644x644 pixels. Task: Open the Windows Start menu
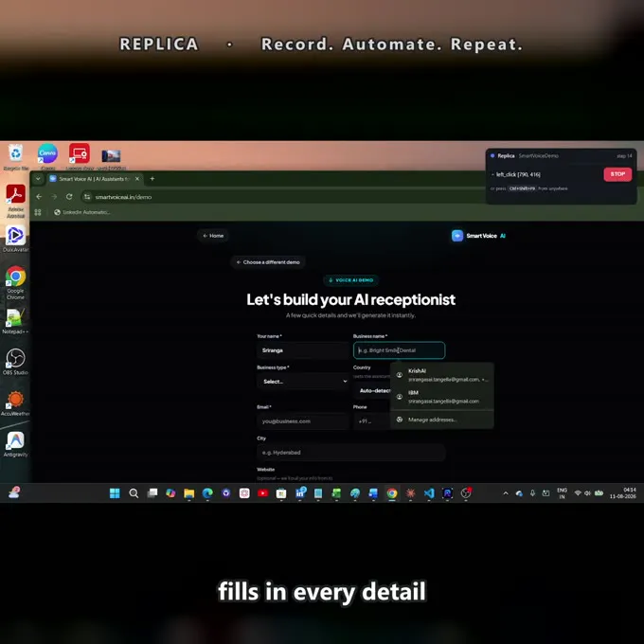[115, 493]
